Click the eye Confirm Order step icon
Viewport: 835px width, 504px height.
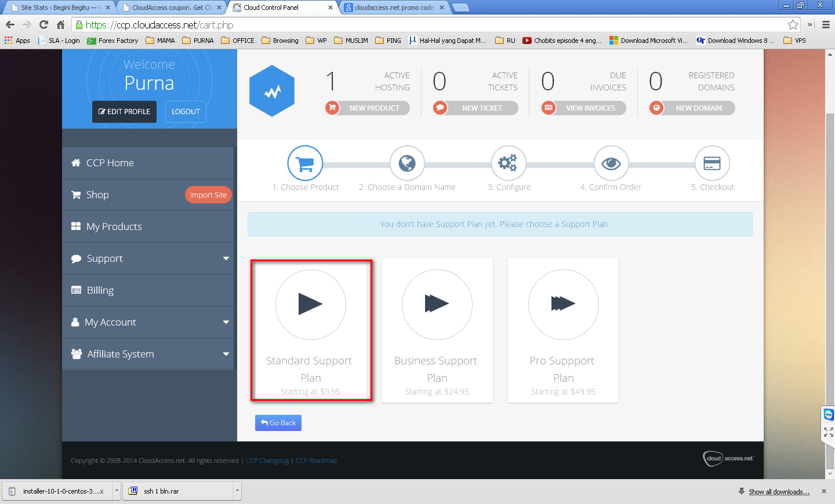(x=611, y=163)
